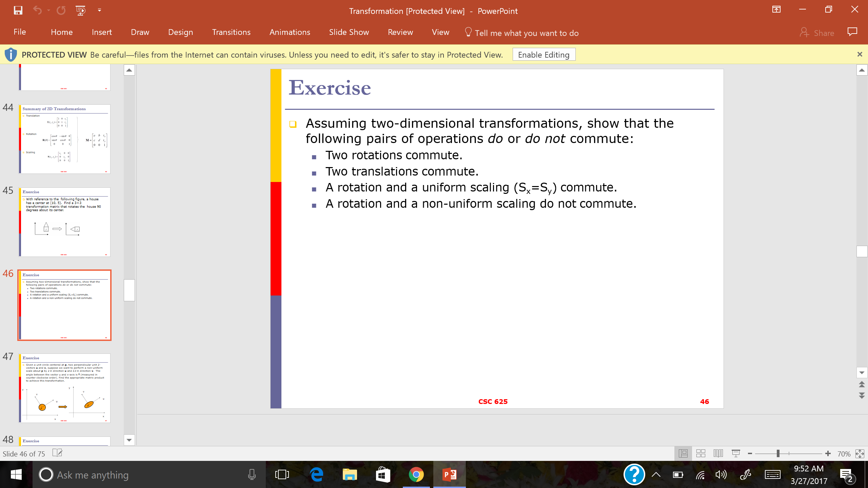This screenshot has width=868, height=488.
Task: Launch Chrome from the taskbar
Action: click(416, 474)
